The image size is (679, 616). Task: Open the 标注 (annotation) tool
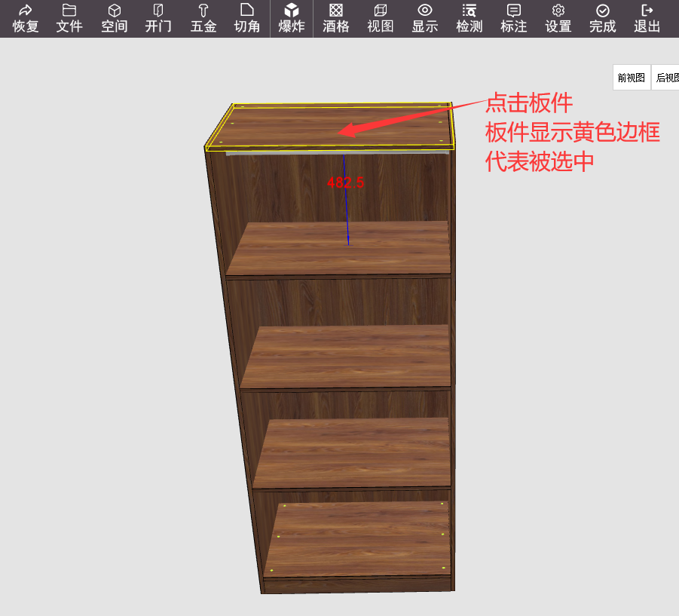513,19
